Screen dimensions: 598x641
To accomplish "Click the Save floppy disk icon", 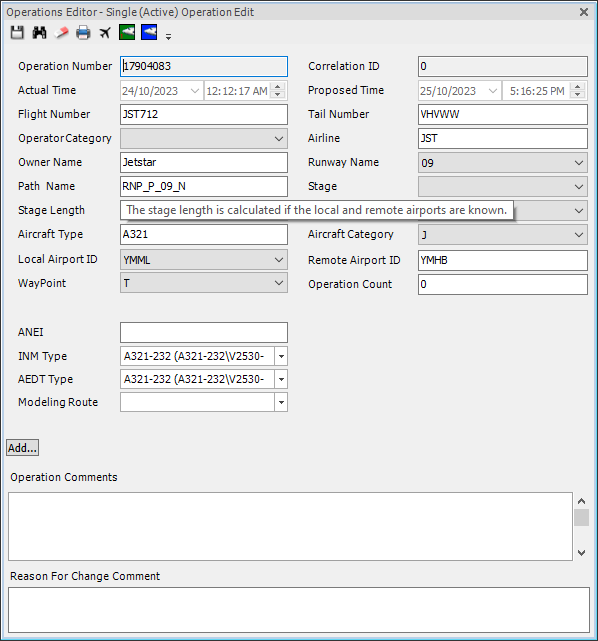I will 17,32.
